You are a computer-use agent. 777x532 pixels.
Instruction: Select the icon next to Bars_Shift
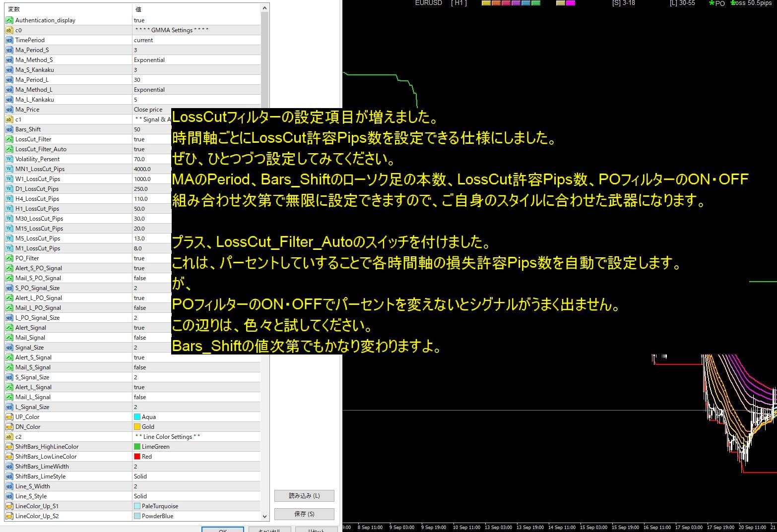9,129
